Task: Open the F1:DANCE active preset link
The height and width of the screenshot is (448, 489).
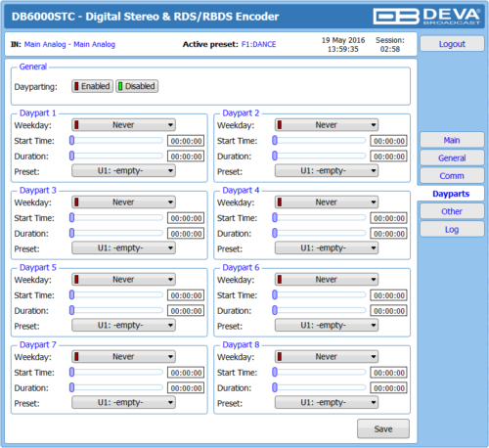Action: (258, 44)
